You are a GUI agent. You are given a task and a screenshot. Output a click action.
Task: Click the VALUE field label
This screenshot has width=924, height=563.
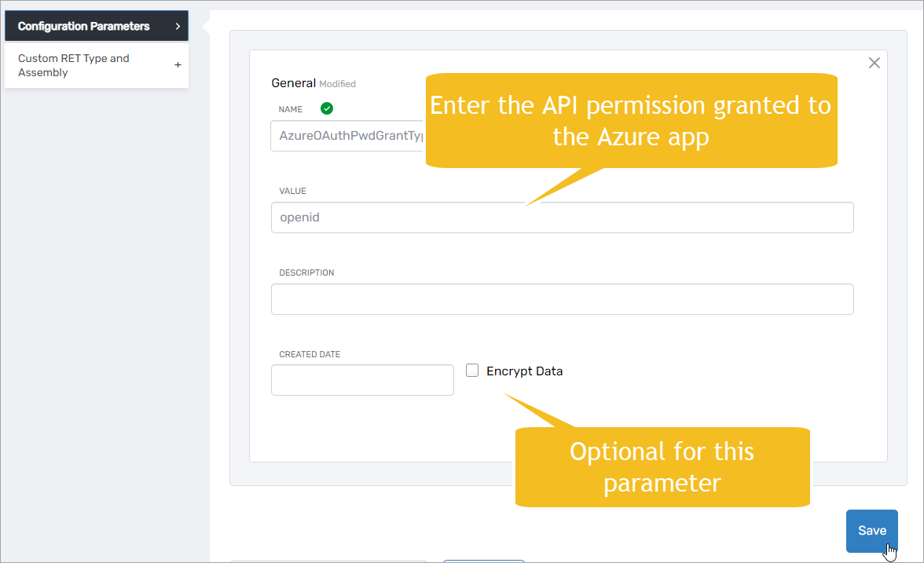tap(292, 191)
